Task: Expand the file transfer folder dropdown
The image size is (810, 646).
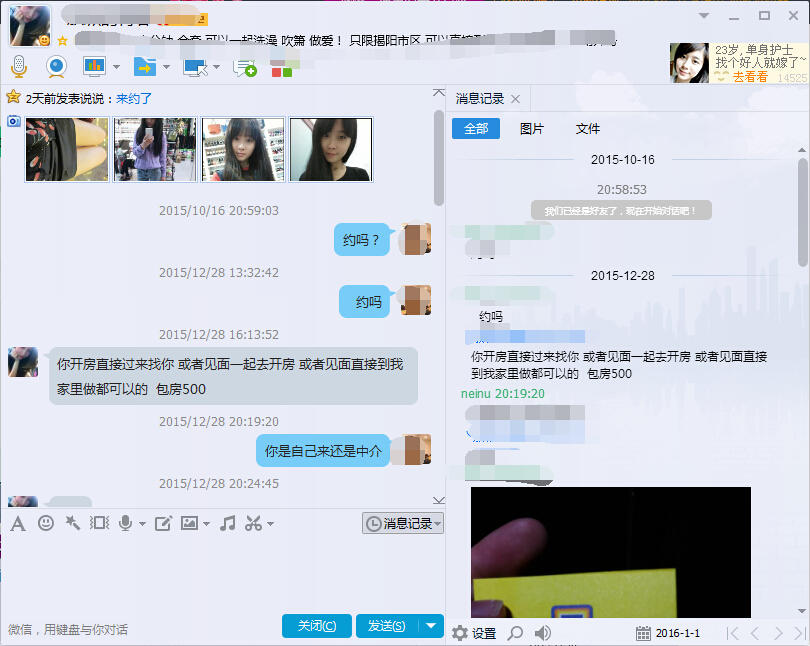Action: [166, 67]
